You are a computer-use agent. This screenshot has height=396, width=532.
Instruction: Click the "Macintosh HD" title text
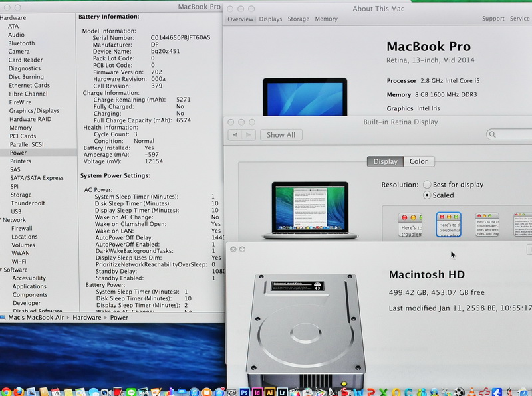click(426, 274)
